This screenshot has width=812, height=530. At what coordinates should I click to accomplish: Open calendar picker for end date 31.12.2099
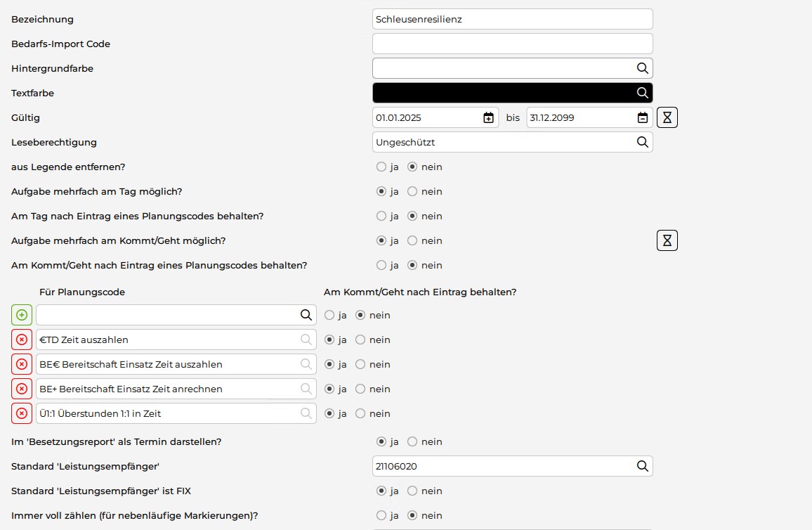tap(642, 117)
